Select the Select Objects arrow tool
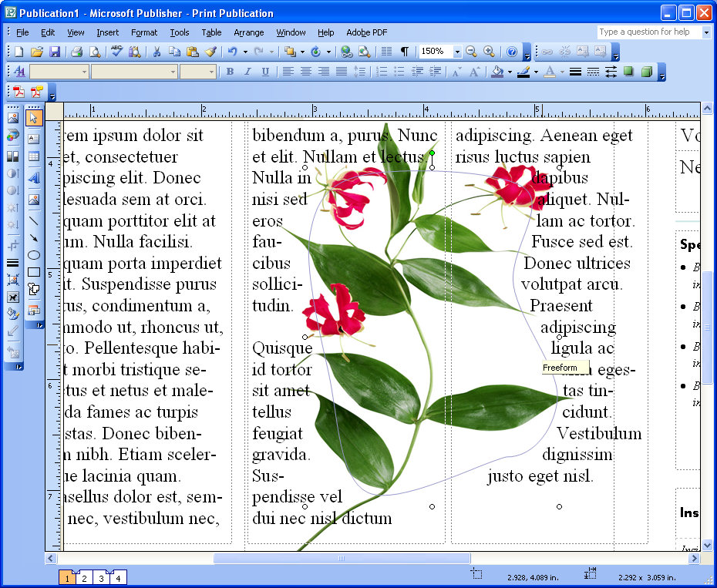717x588 pixels. (x=34, y=118)
